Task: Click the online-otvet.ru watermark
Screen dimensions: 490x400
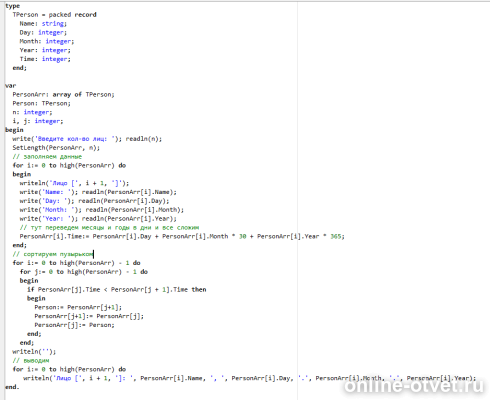Action: [414, 386]
